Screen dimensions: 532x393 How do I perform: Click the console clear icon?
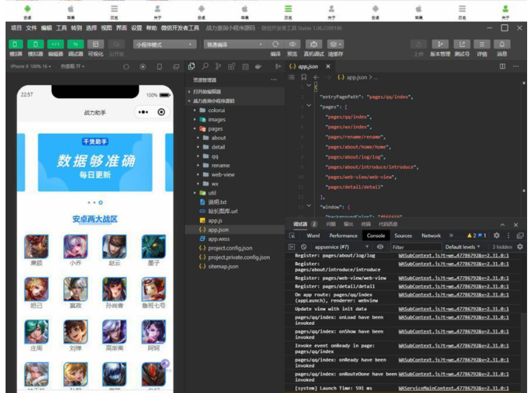click(x=303, y=246)
